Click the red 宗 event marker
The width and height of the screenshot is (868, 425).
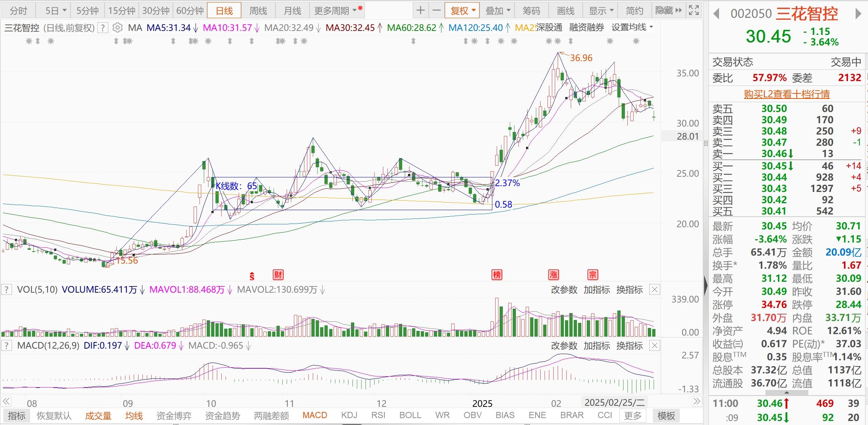(593, 275)
